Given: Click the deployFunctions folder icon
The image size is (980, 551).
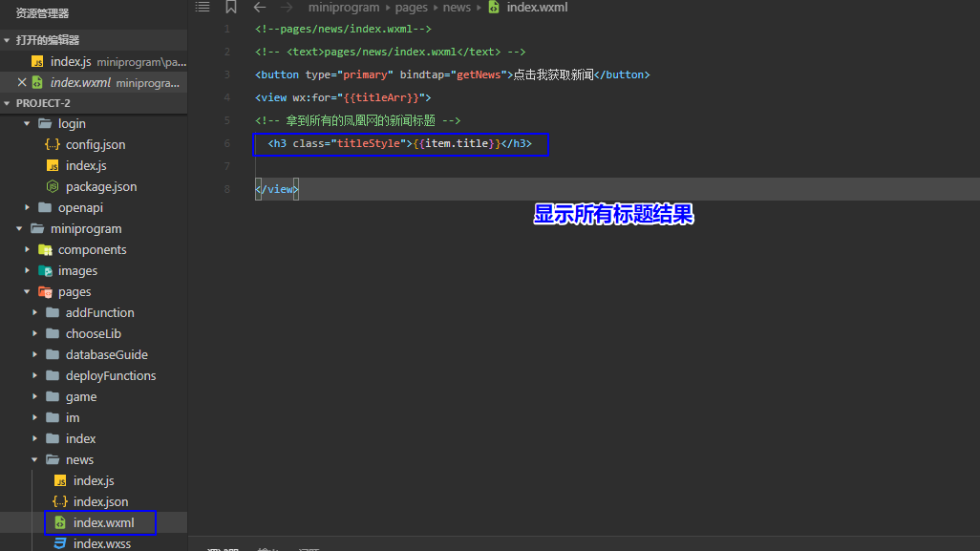Looking at the screenshot, I should (53, 375).
